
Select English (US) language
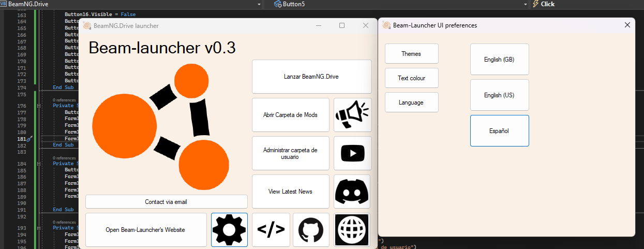click(x=499, y=95)
